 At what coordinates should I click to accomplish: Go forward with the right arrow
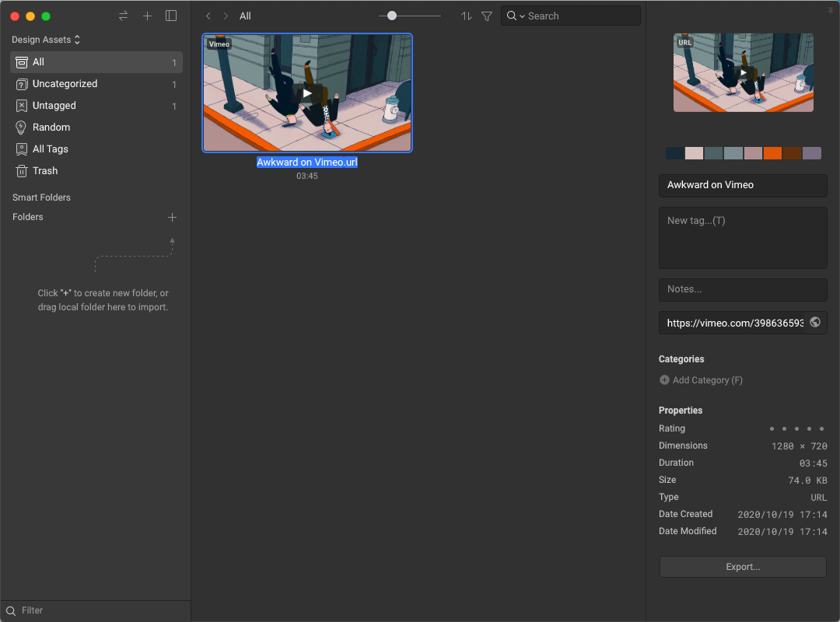pyautogui.click(x=226, y=16)
